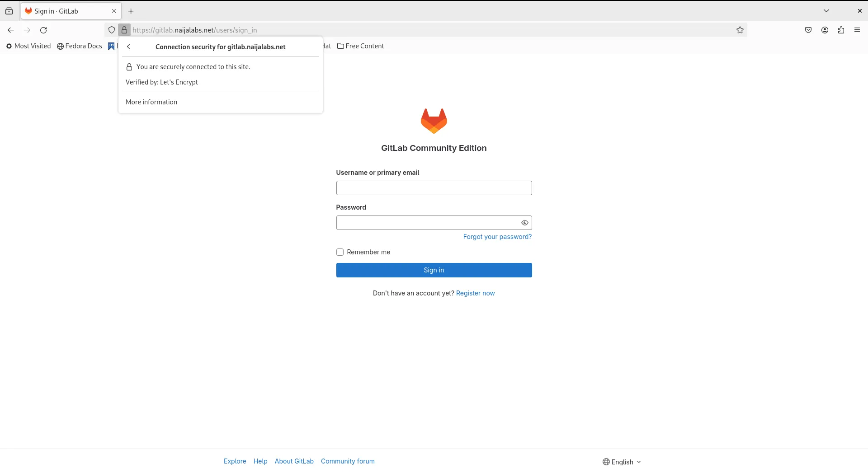Open the recent browsing Firefox View icon
The height and width of the screenshot is (473, 868).
pyautogui.click(x=9, y=11)
